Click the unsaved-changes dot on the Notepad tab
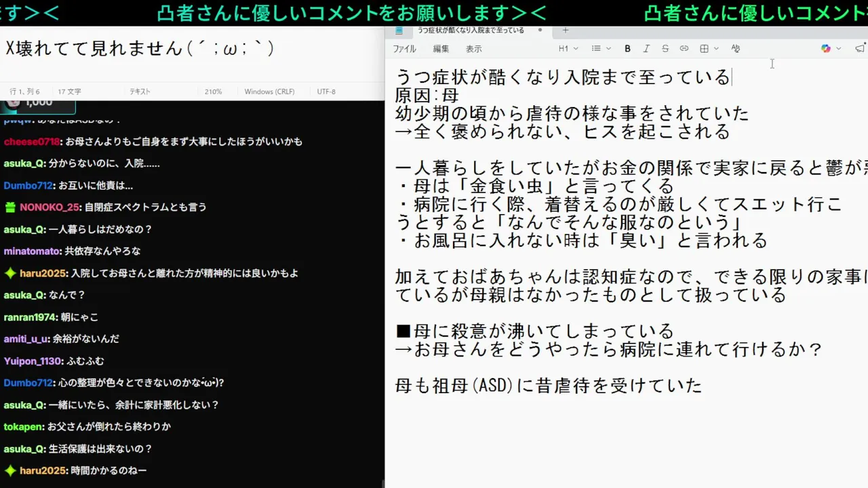 (540, 30)
